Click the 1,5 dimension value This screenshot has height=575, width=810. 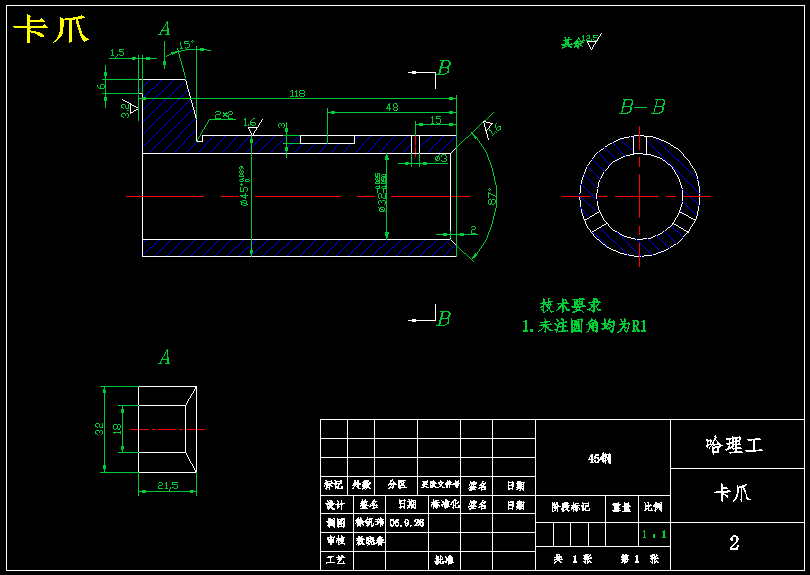click(117, 53)
